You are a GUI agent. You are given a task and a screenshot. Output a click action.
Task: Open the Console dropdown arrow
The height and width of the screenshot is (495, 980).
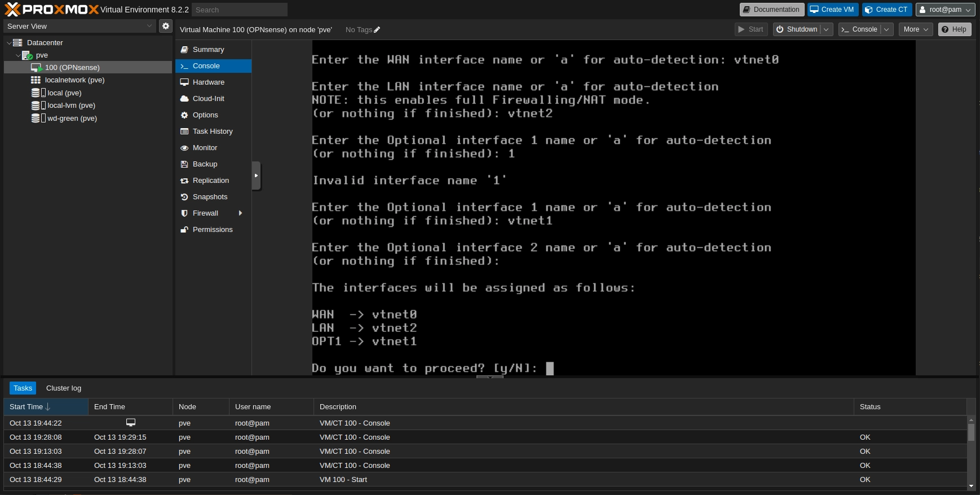click(x=887, y=29)
